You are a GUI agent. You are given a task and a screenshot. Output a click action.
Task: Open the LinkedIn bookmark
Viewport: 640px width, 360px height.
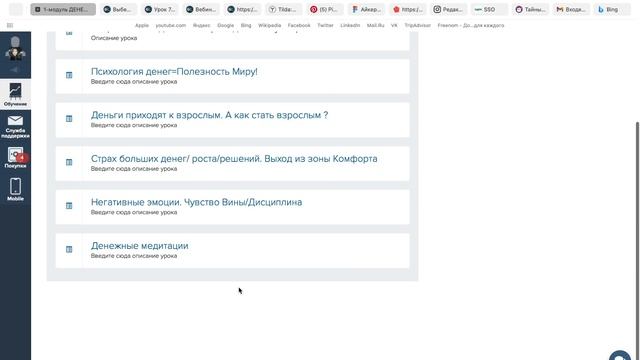tap(350, 25)
